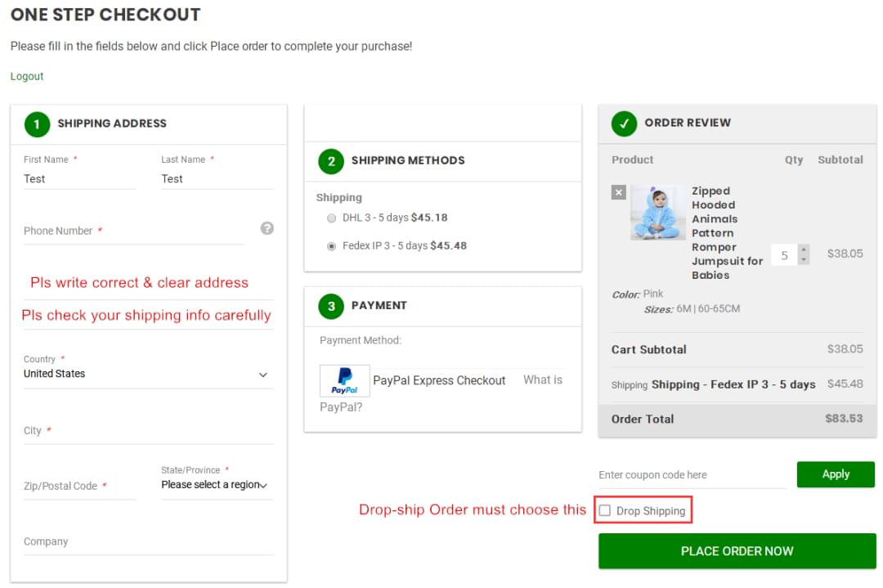Open the What is PayPal link

[542, 380]
